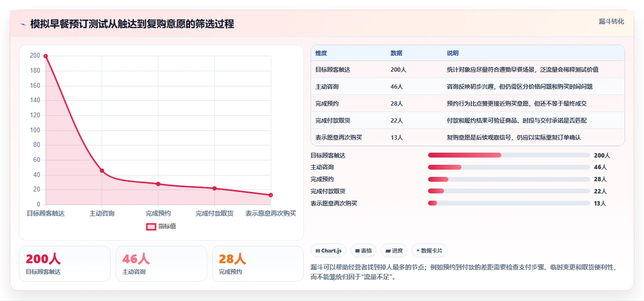This screenshot has height=301, width=644.
Task: Click the 22人 cell in the table
Action: point(396,121)
